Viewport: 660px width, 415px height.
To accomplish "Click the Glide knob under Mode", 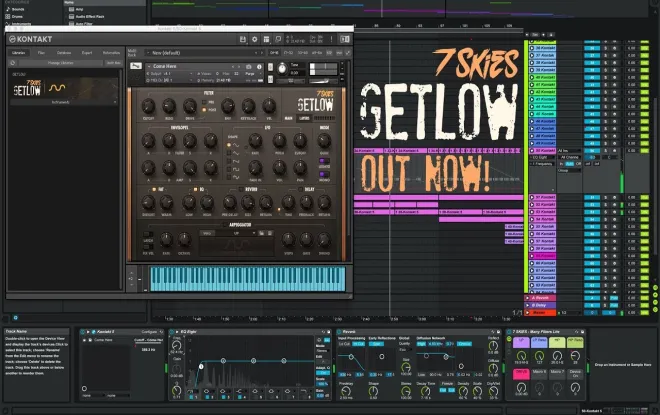I will pos(324,141).
